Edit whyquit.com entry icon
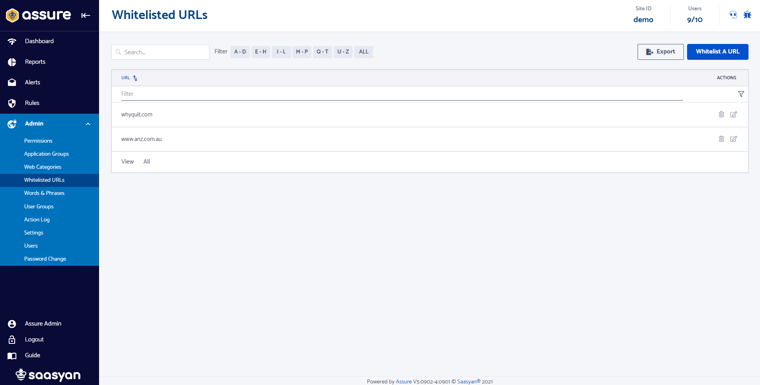This screenshot has width=760, height=385. (x=733, y=114)
